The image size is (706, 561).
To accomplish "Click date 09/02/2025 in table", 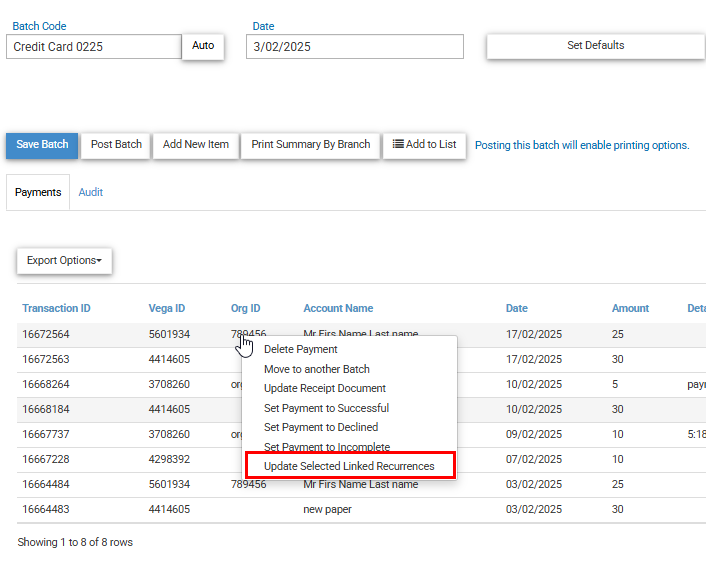I will tap(534, 434).
